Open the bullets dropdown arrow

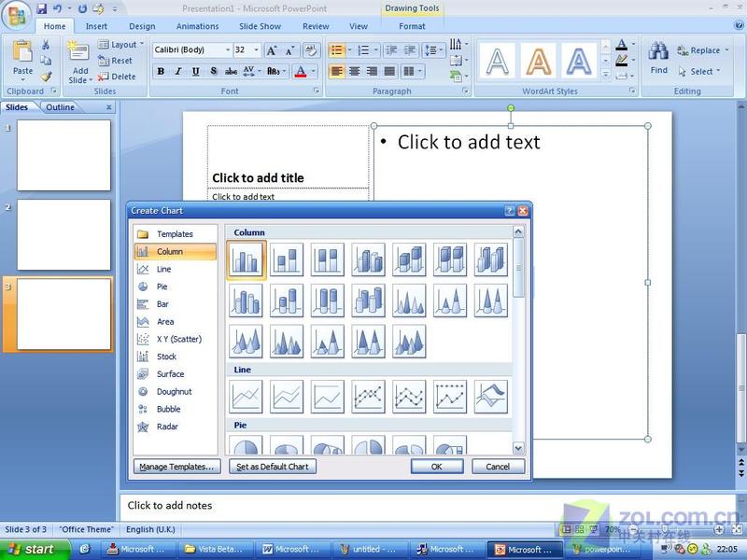tap(349, 50)
